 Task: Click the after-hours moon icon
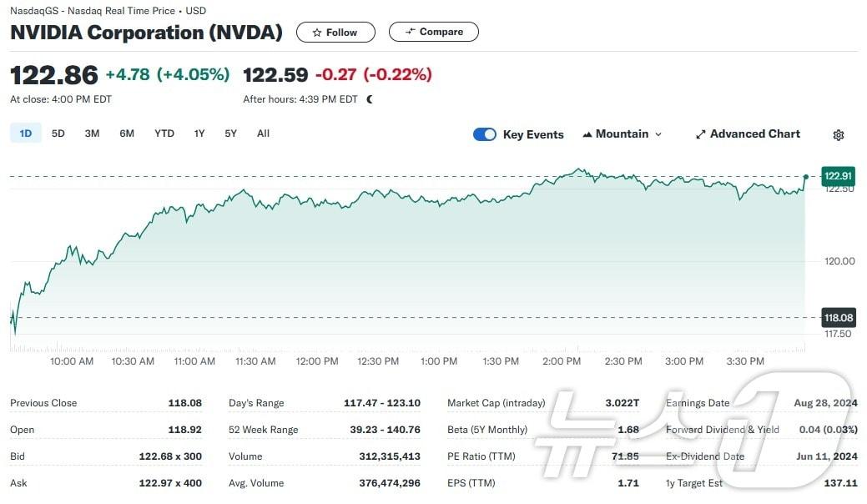tap(370, 99)
